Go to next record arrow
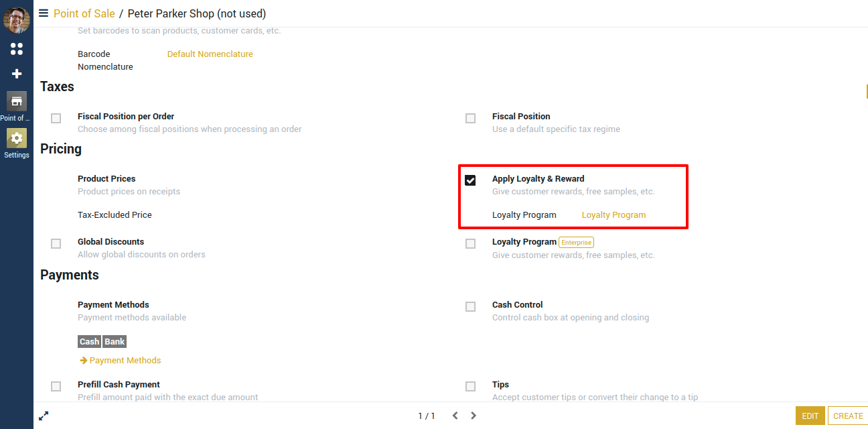 tap(474, 416)
